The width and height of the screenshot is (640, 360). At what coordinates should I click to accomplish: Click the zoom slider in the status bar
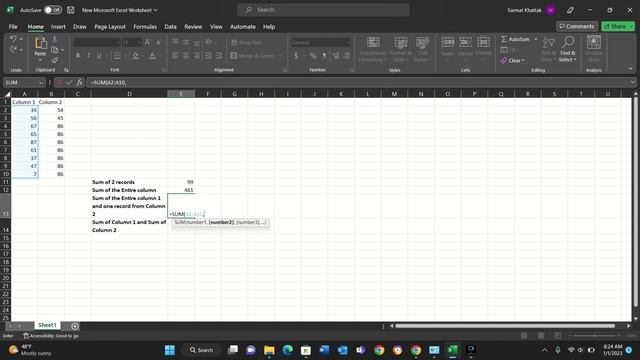[x=594, y=336]
